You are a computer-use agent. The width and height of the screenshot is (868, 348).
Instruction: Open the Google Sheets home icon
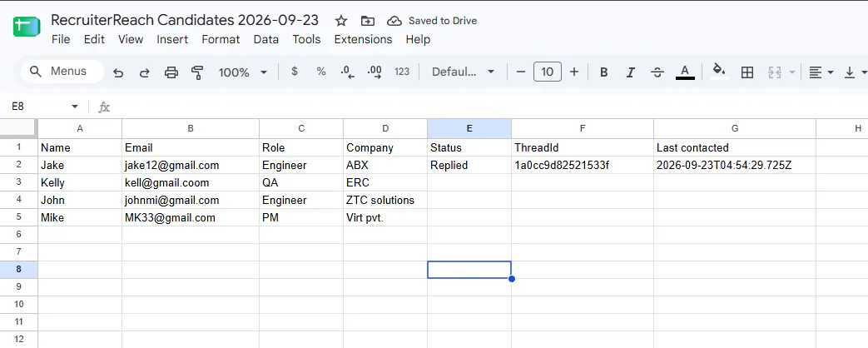point(27,27)
